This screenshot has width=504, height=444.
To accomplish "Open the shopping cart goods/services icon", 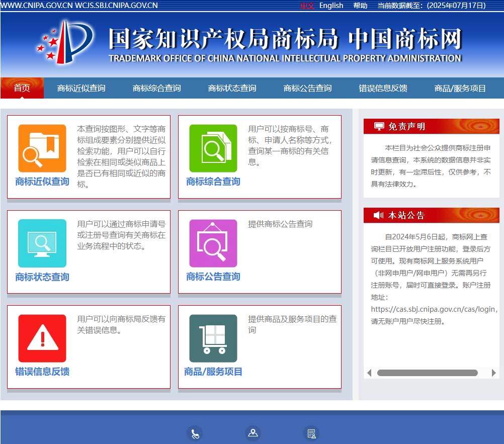I will coord(213,338).
